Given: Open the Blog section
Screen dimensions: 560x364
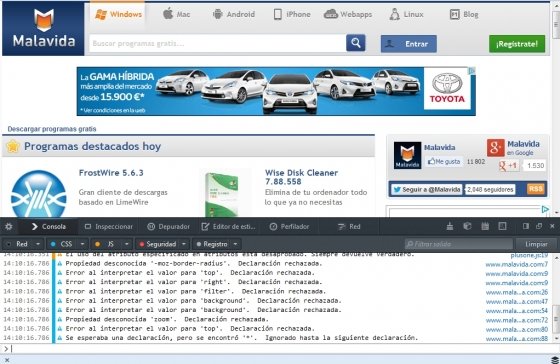Looking at the screenshot, I should 464,14.
